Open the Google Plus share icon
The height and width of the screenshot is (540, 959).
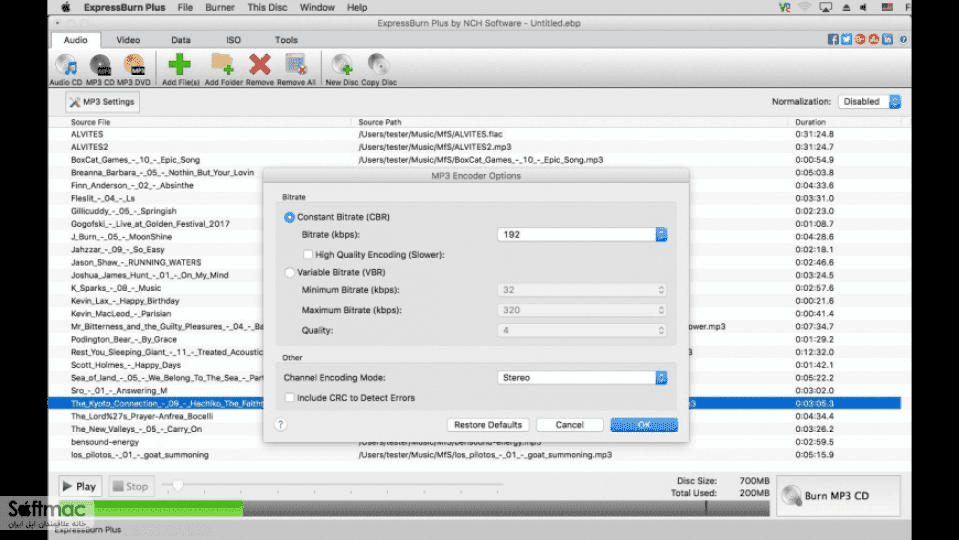[861, 39]
